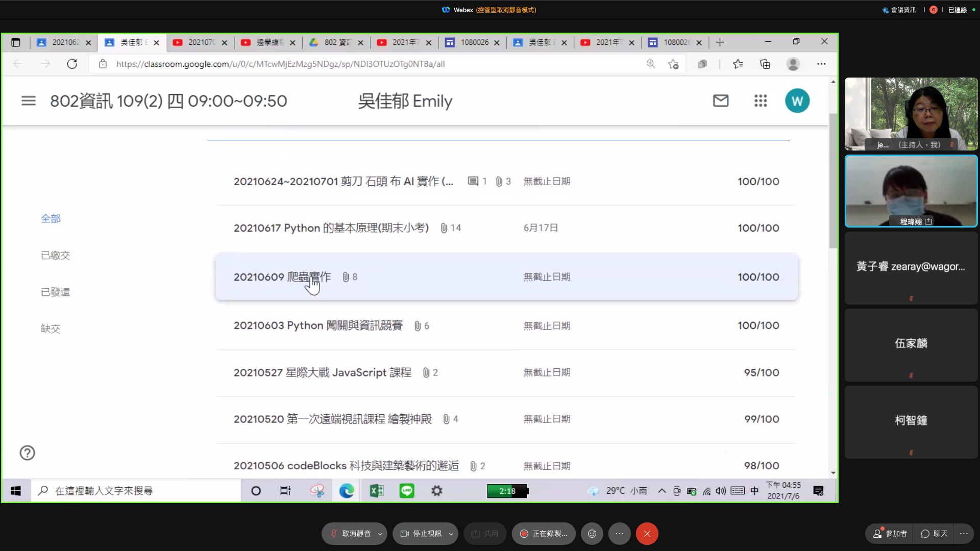Toggle recording with 正在錄製 button

(x=544, y=534)
